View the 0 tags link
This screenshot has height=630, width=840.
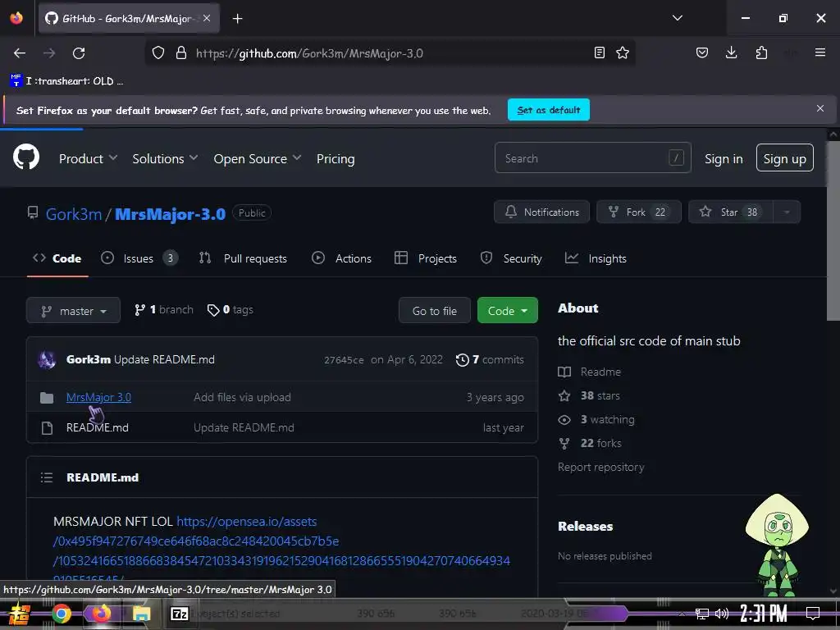pyautogui.click(x=231, y=309)
